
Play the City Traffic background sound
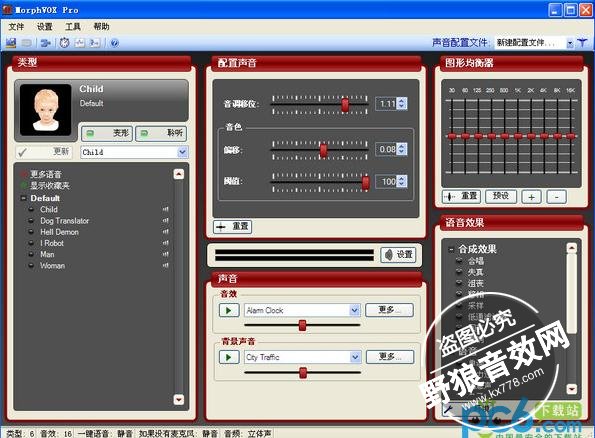229,357
